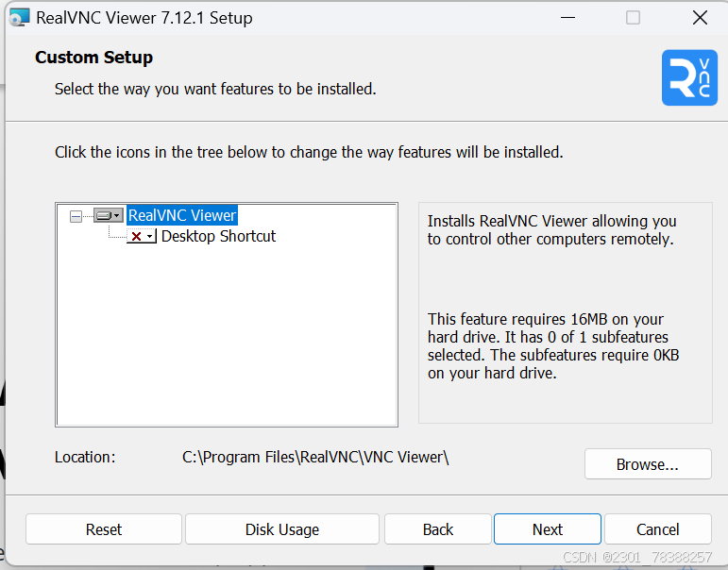The height and width of the screenshot is (570, 728).
Task: Click the 'This feature requires 16MB' text
Action: coord(553,345)
